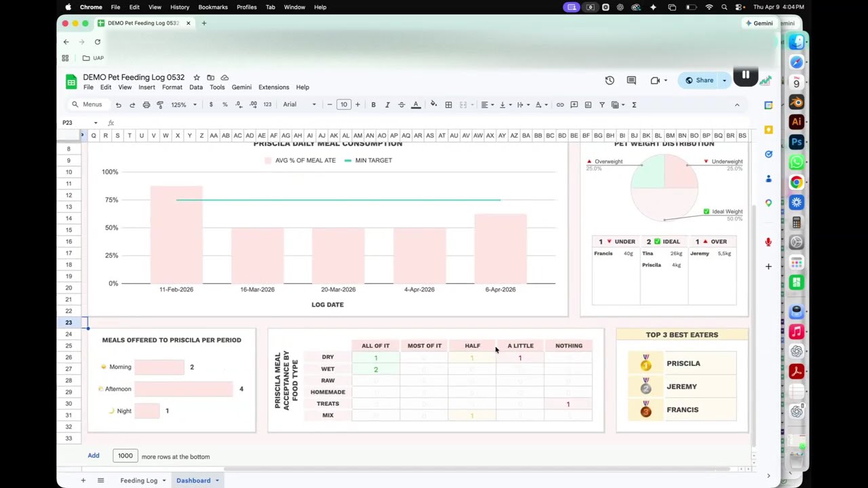Open the Sheets home icon
The height and width of the screenshot is (488, 868).
tap(71, 82)
